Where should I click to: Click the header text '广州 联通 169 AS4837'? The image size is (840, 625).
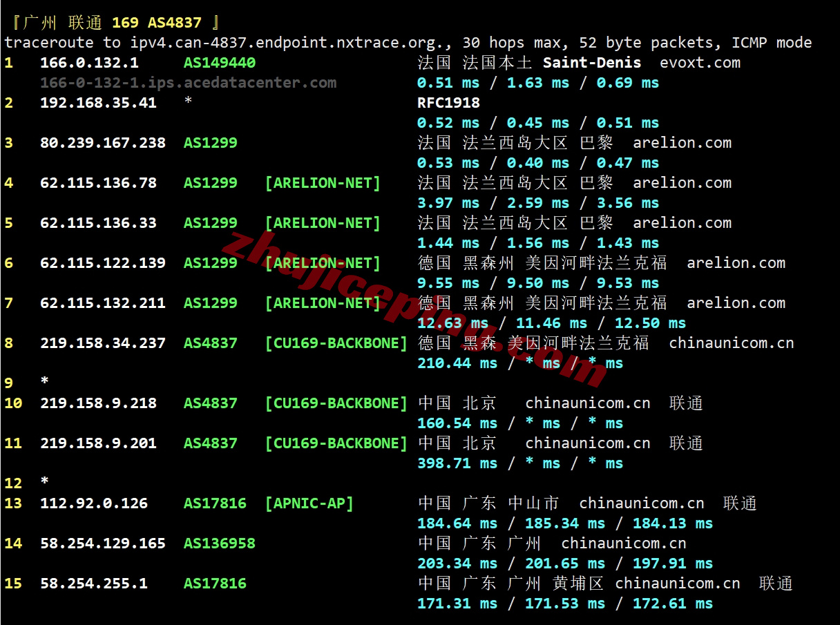[x=112, y=23]
